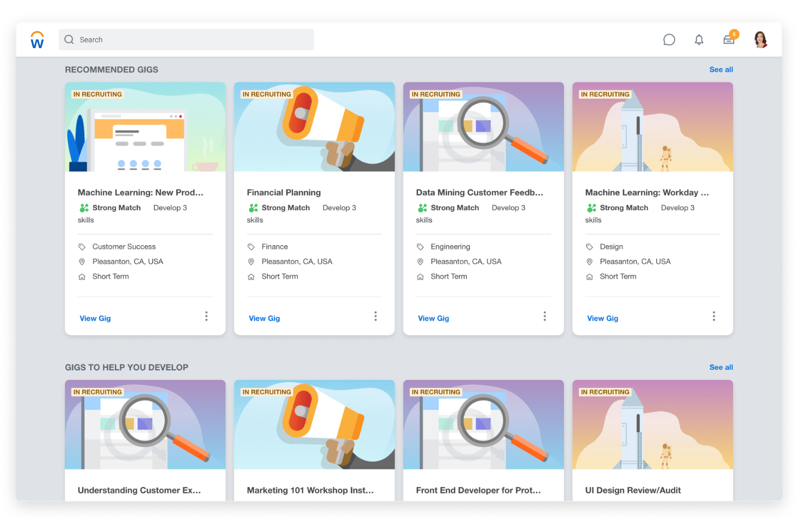
Task: Click location pin on Machine Learning: Workday card
Action: coord(589,262)
